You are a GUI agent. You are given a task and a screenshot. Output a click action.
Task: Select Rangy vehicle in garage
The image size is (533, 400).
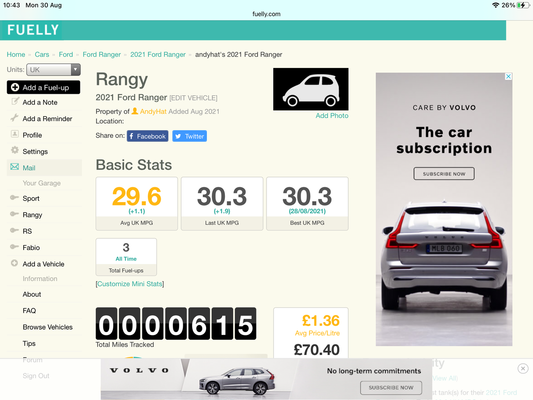click(x=32, y=215)
